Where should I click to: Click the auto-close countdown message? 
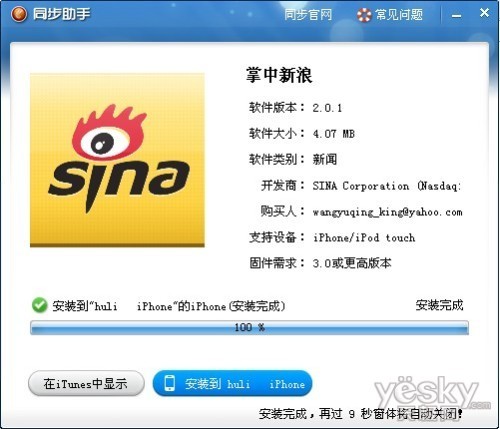pos(360,414)
